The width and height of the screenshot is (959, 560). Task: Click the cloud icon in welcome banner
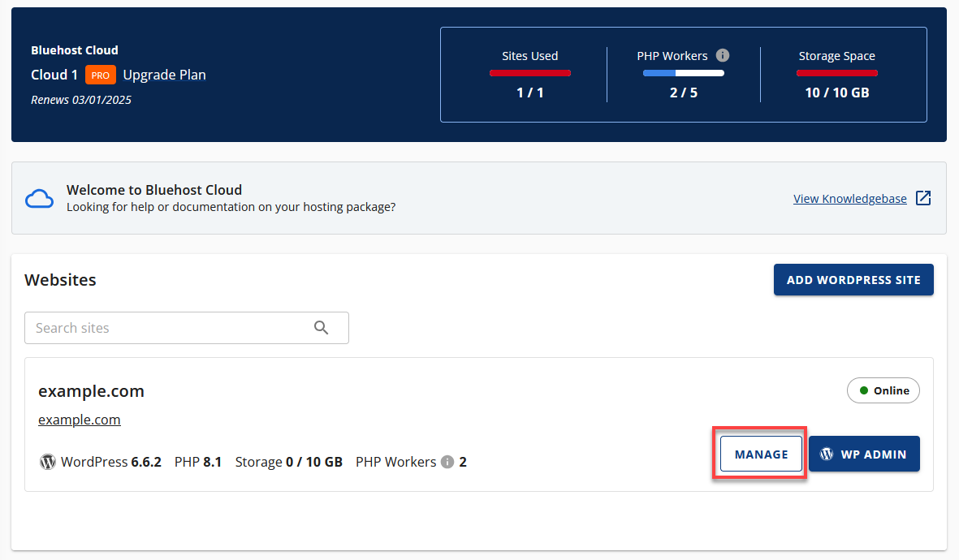pos(39,199)
